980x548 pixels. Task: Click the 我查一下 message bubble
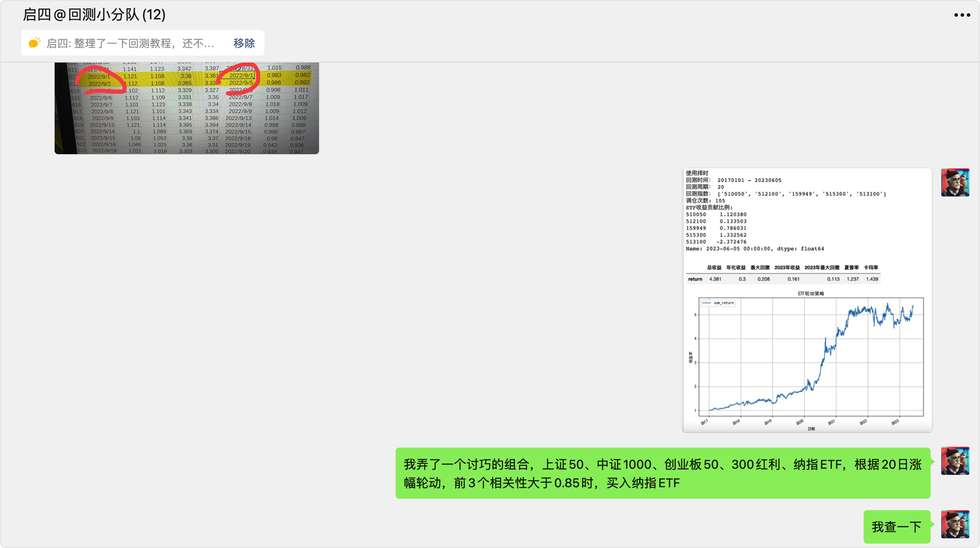point(896,527)
